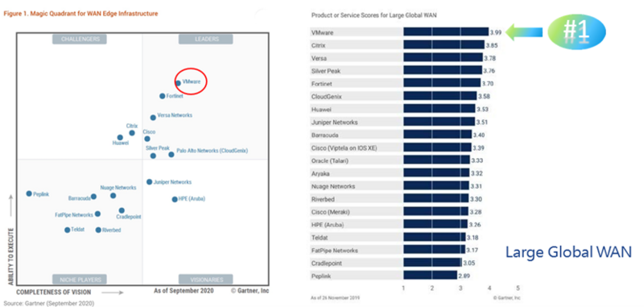Select the LEADERS quadrant label
This screenshot has width=644, height=307.
205,39
